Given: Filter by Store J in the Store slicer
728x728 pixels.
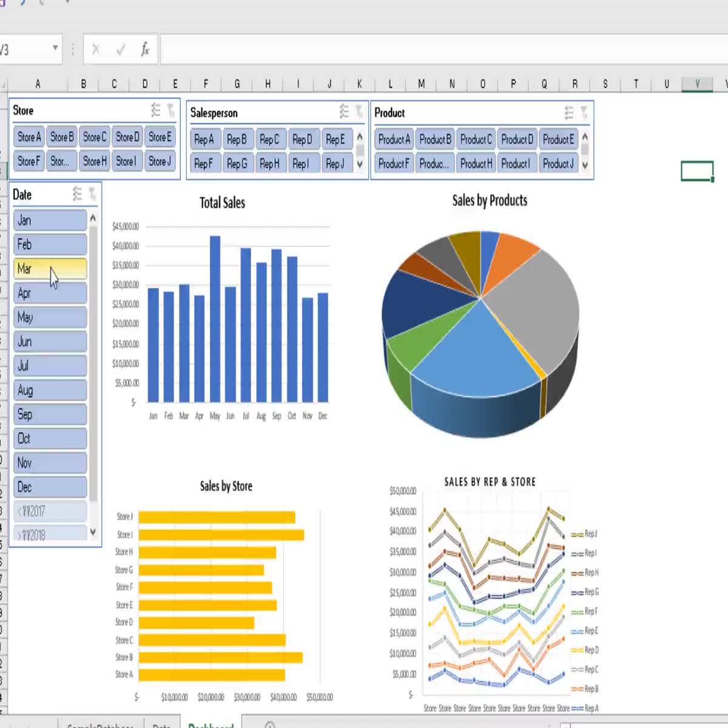Looking at the screenshot, I should click(x=160, y=161).
